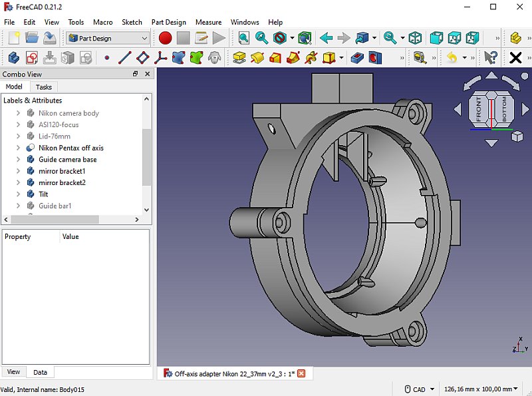Select Lid-76mm in the model tree
Screen dimensions: 532x396
click(x=55, y=136)
